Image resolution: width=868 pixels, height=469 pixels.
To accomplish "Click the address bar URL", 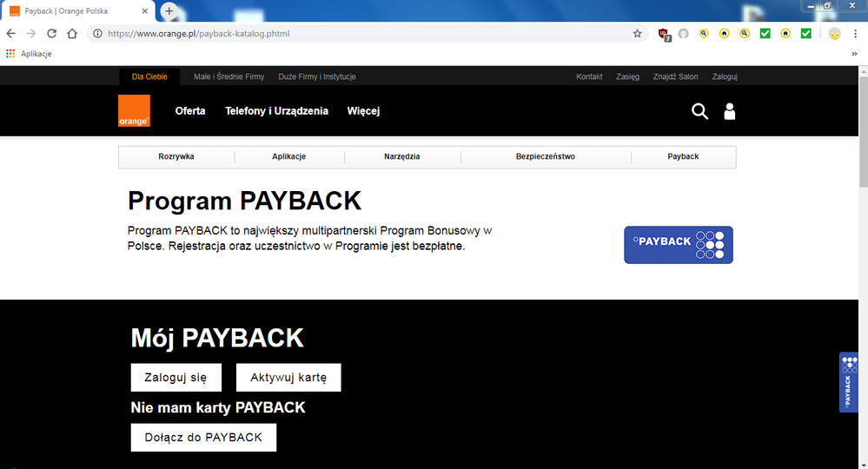I will point(199,34).
